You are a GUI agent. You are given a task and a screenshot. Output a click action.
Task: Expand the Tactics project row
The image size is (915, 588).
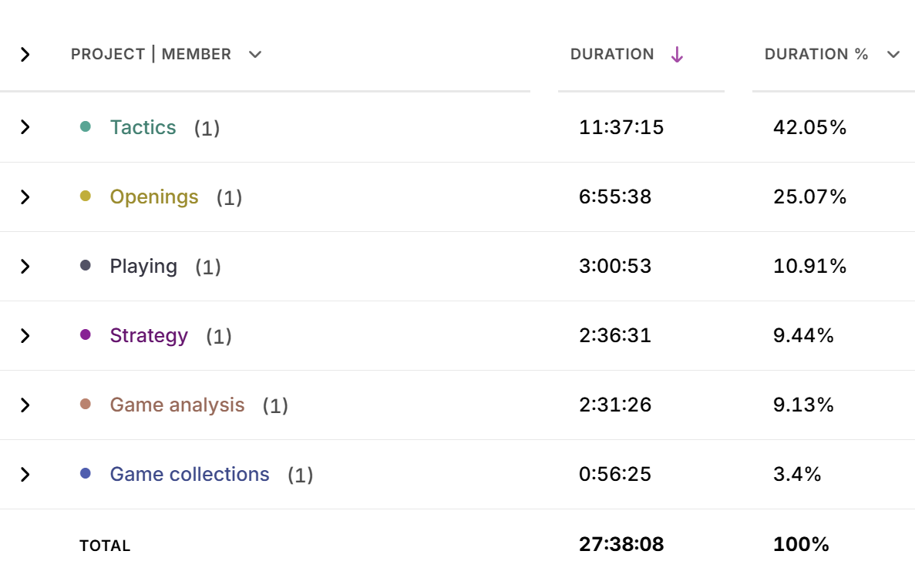tap(25, 127)
